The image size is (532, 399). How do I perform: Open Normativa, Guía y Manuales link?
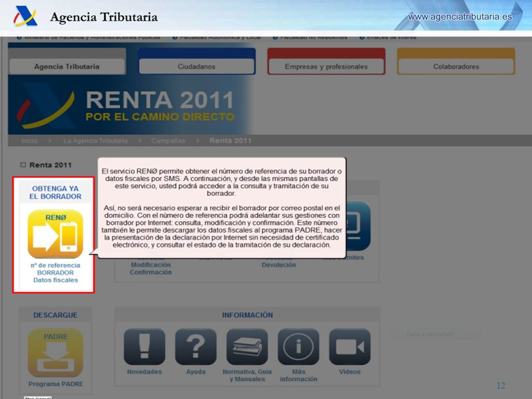(x=247, y=376)
